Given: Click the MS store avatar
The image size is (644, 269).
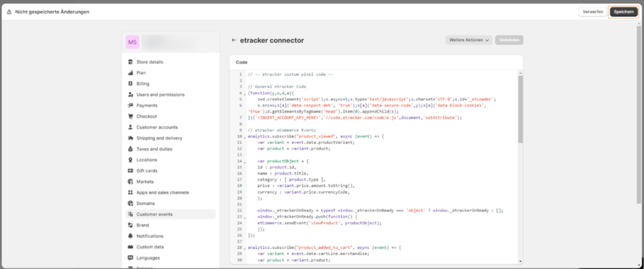Looking at the screenshot, I should pos(132,42).
